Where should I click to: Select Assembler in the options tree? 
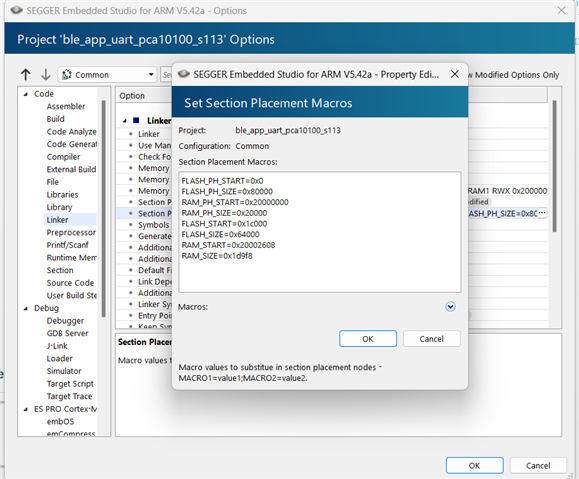click(x=66, y=106)
